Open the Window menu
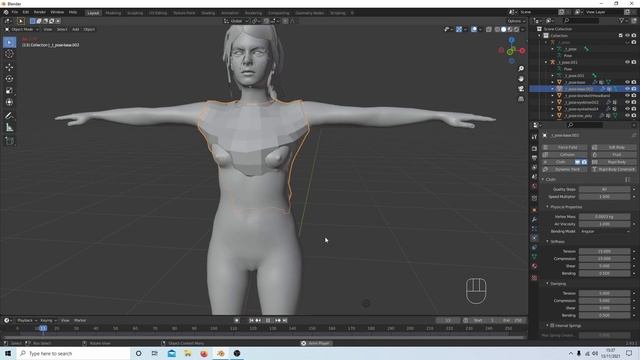Viewport: 640px width, 360px height. (57, 13)
